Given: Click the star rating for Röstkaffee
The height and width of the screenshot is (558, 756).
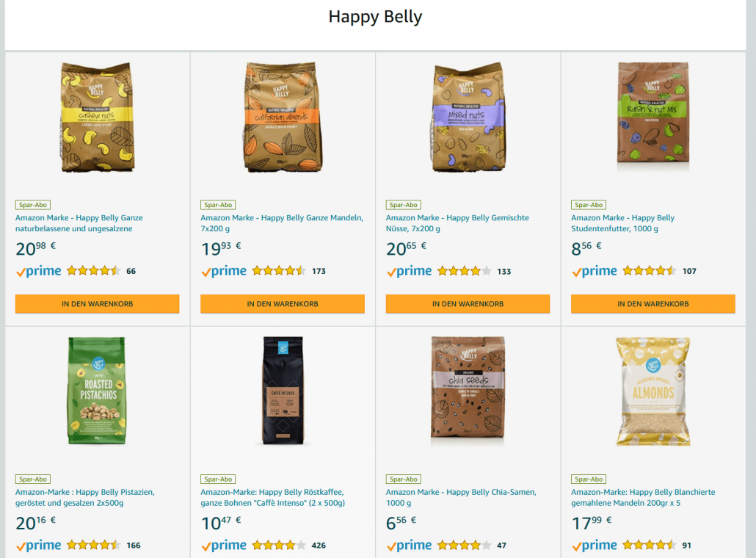Looking at the screenshot, I should 279,545.
